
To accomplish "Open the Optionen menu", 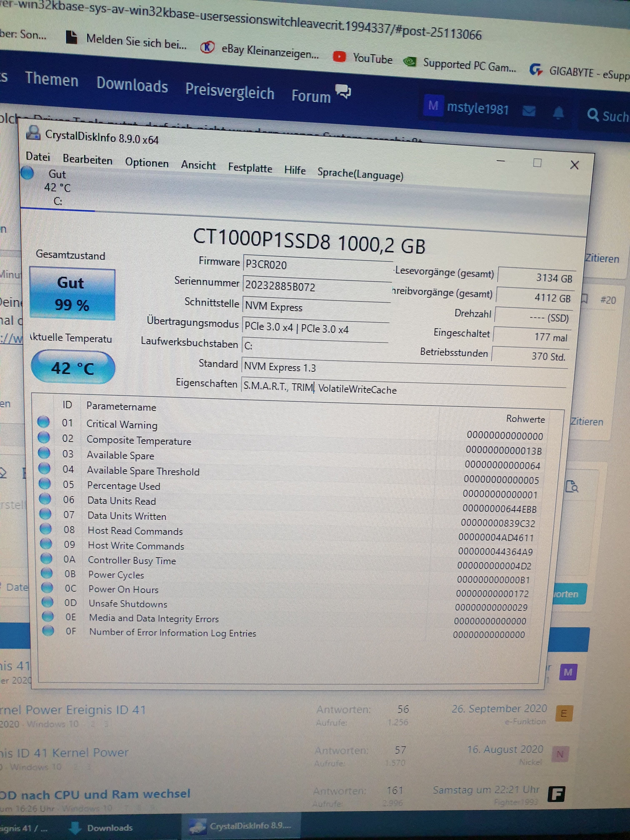I will click(x=147, y=162).
